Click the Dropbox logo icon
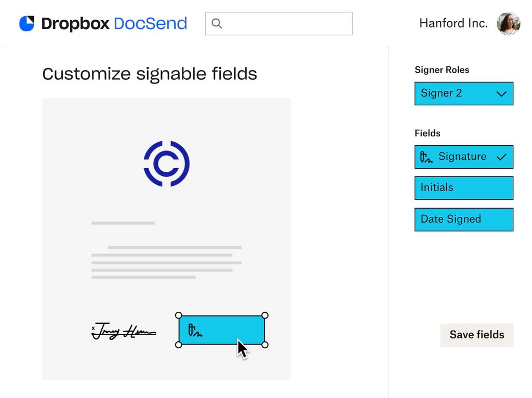532x398 pixels. (27, 22)
